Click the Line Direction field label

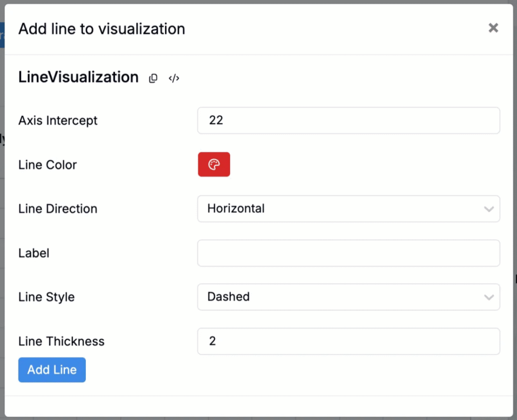pyautogui.click(x=58, y=209)
